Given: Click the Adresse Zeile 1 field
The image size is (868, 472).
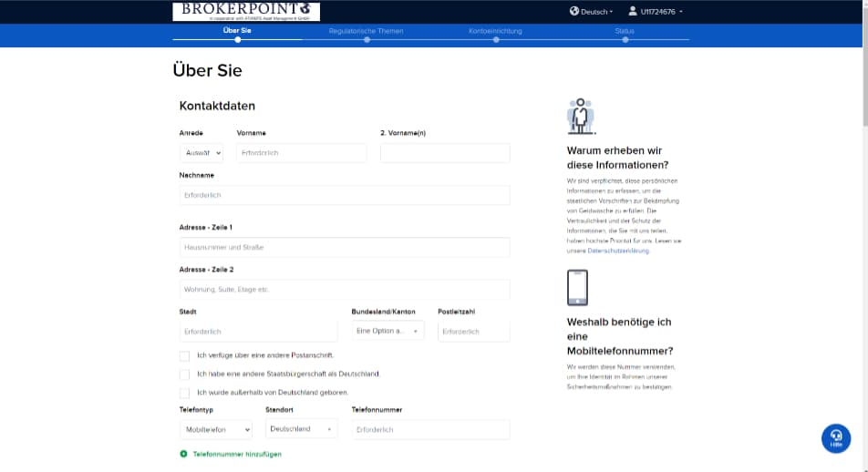Looking at the screenshot, I should (x=345, y=247).
